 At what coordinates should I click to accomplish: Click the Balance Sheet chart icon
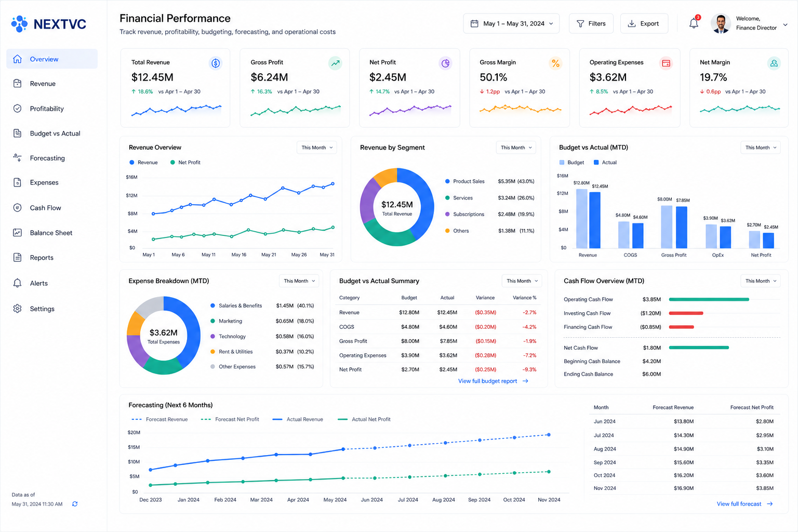[17, 233]
